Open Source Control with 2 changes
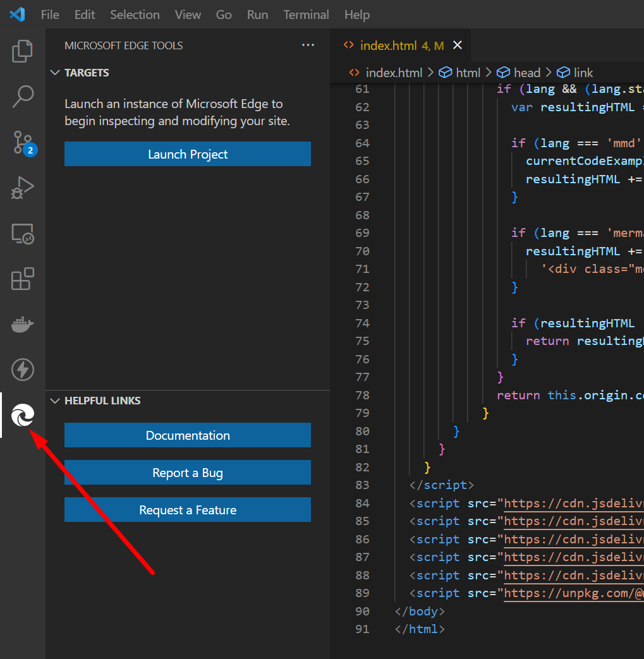644x659 pixels. 23,143
